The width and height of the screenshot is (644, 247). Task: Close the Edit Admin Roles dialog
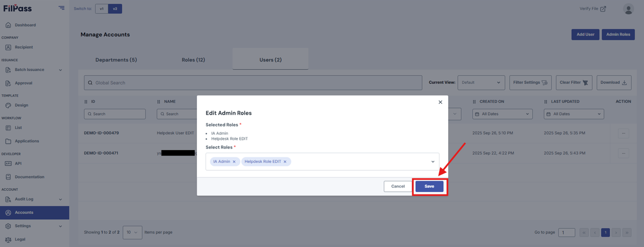[x=440, y=102]
